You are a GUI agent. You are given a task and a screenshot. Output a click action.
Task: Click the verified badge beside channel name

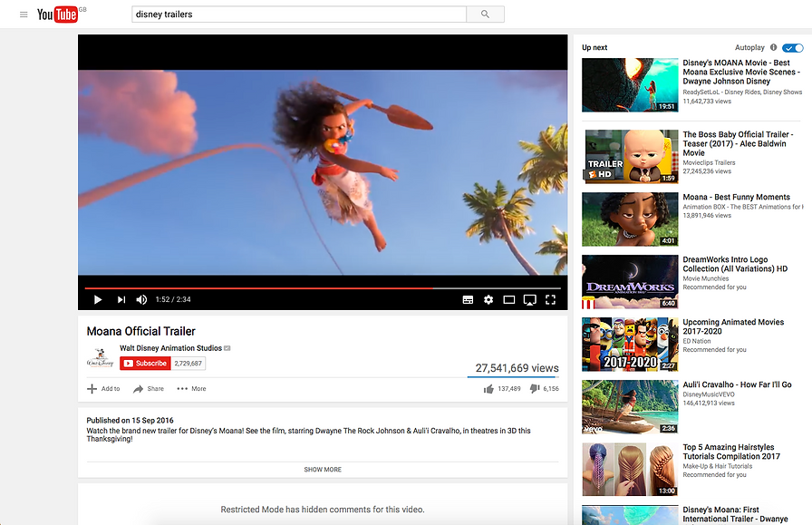227,348
